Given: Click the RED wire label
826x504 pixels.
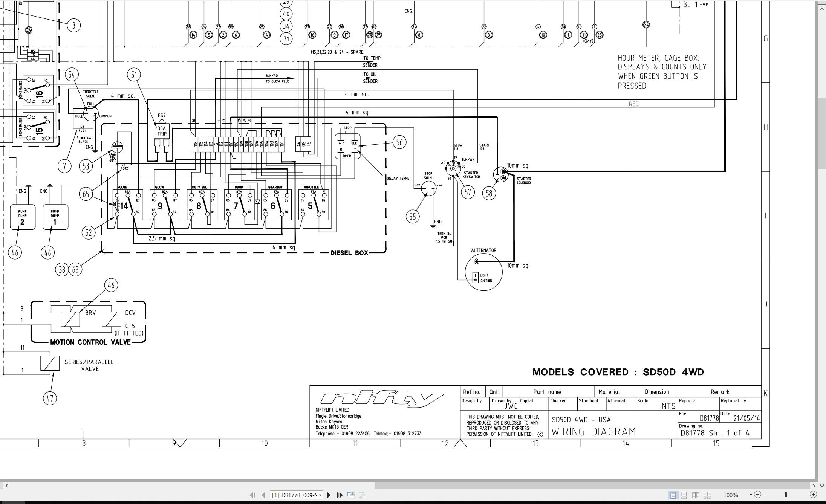Looking at the screenshot, I should [634, 104].
